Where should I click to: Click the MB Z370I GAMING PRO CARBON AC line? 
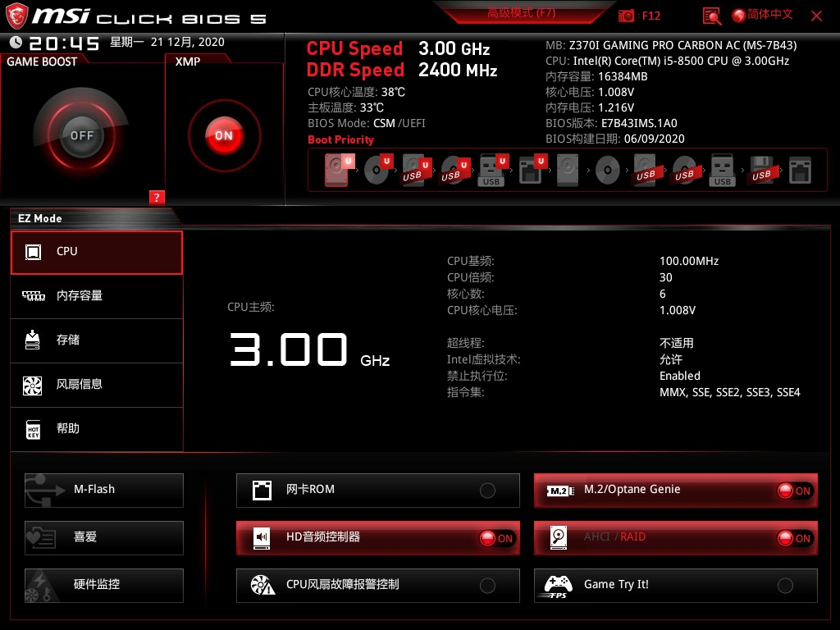coord(671,46)
